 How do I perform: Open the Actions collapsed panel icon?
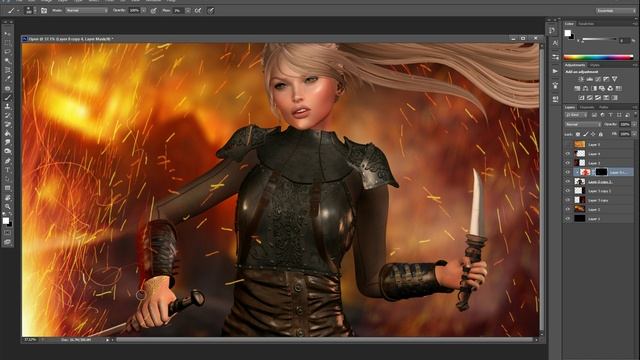(x=555, y=71)
